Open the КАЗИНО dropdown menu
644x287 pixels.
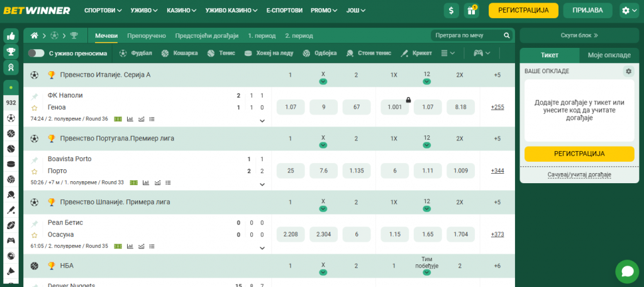coord(182,11)
